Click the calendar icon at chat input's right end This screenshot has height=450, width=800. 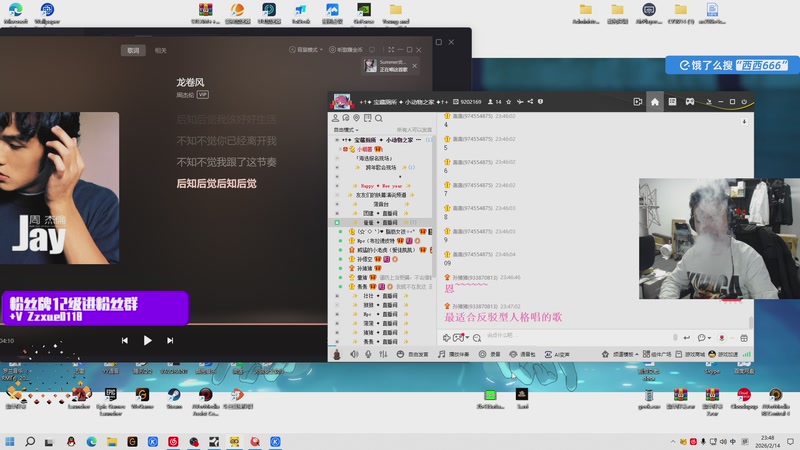[744, 338]
